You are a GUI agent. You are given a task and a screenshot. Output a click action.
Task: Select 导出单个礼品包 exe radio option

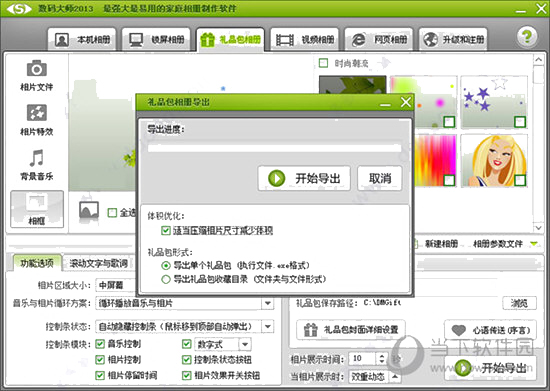coord(166,265)
